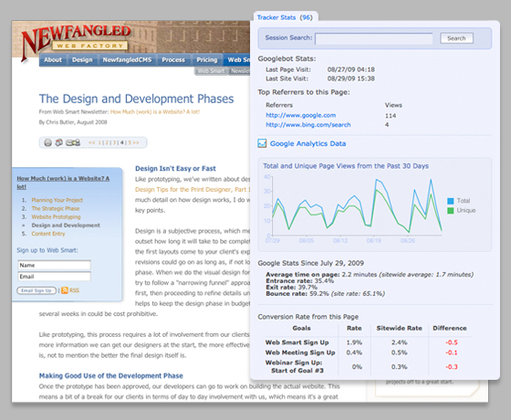Click the Search button in Tracker Stats
The image size is (511, 420).
tap(456, 38)
